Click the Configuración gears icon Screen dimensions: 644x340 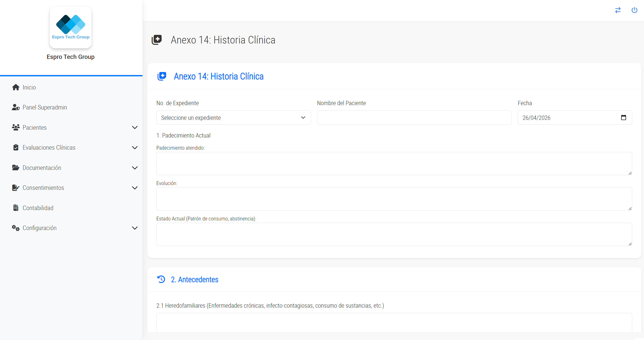point(16,228)
